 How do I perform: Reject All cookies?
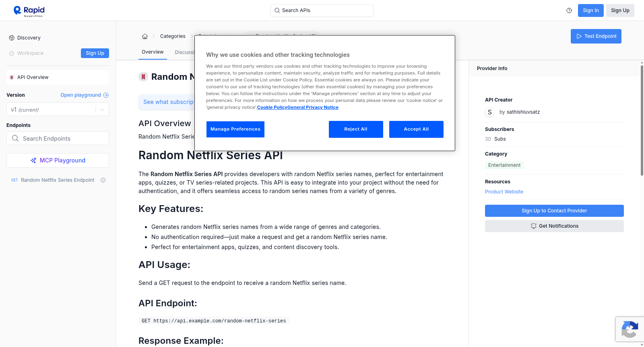pyautogui.click(x=356, y=129)
